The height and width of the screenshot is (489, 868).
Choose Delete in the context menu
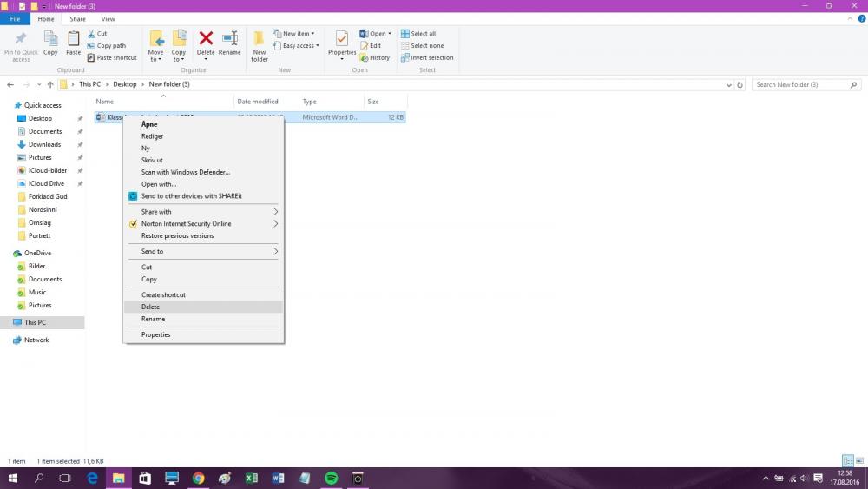pyautogui.click(x=204, y=307)
